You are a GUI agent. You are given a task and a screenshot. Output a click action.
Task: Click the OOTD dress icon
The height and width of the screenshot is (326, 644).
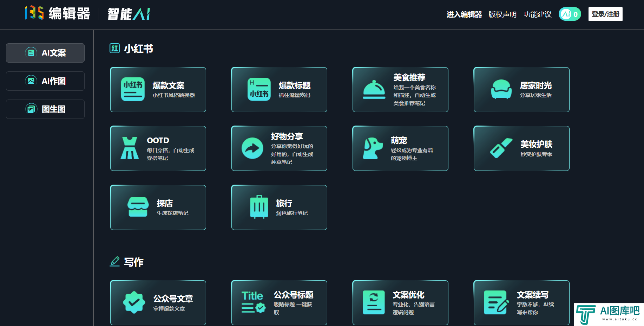[x=130, y=148]
